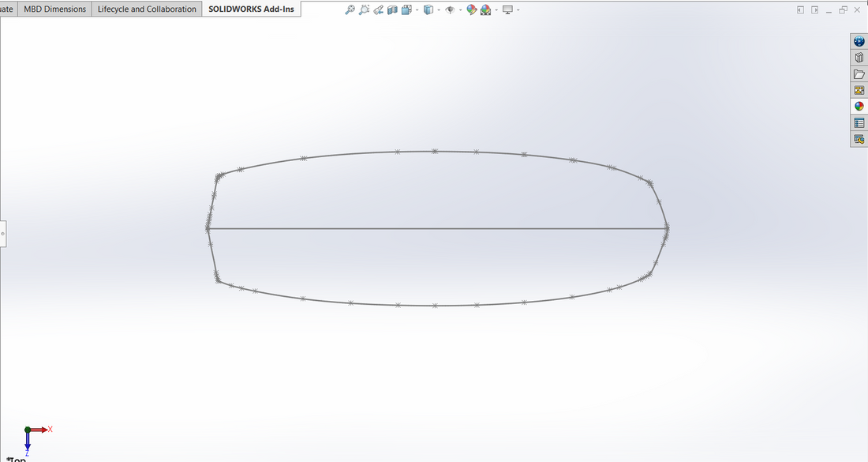Select the horizontal centerline in the sketch
868x462 pixels.
pyautogui.click(x=355, y=228)
